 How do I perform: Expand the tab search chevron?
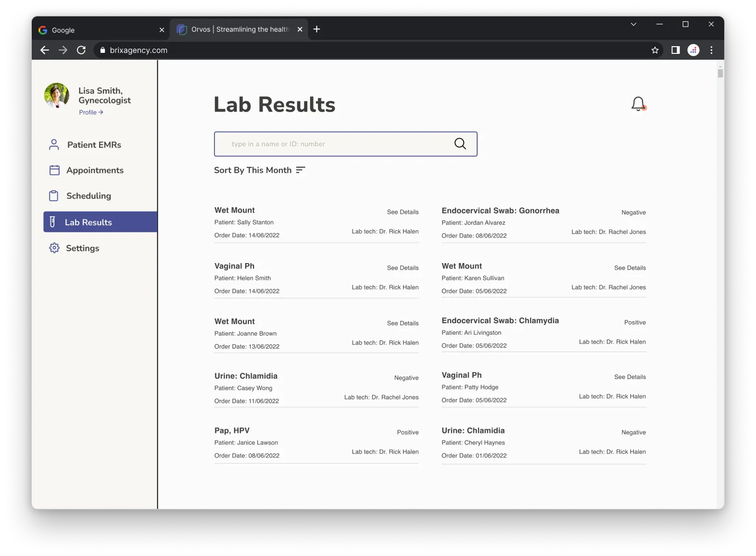click(633, 25)
